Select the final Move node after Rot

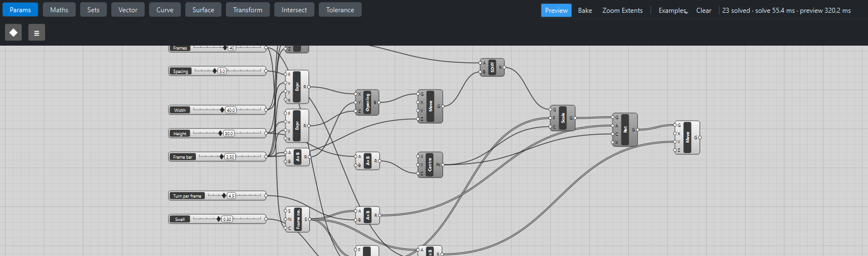click(687, 137)
